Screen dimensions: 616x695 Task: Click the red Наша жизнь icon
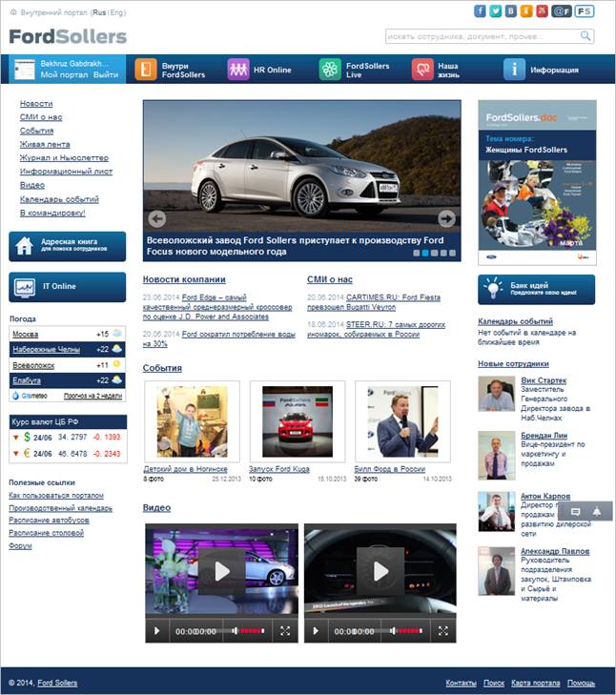click(422, 70)
